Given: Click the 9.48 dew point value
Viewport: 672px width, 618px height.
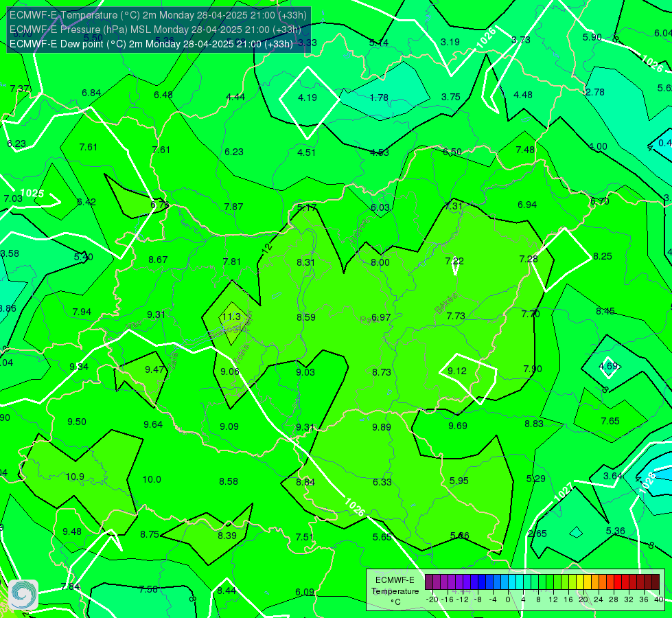Looking at the screenshot, I should click(x=72, y=531).
